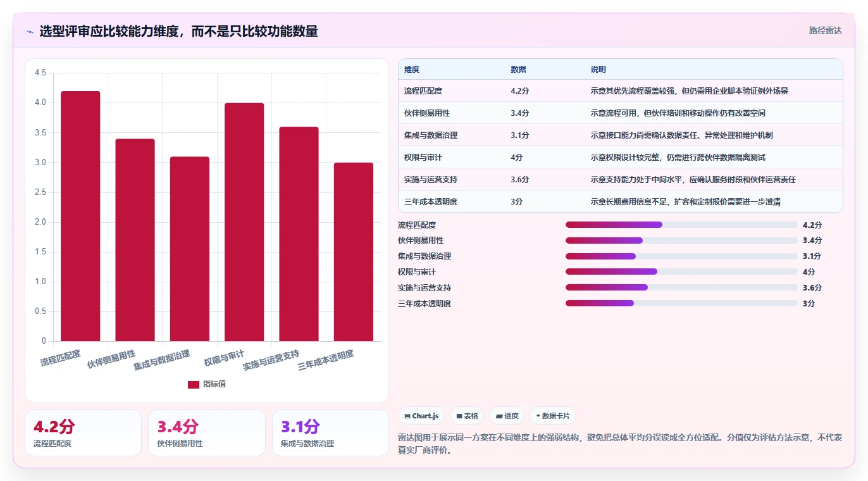Image resolution: width=868 pixels, height=481 pixels.
Task: Click the x-axis label 三年成本透明度
Action: pos(326,360)
